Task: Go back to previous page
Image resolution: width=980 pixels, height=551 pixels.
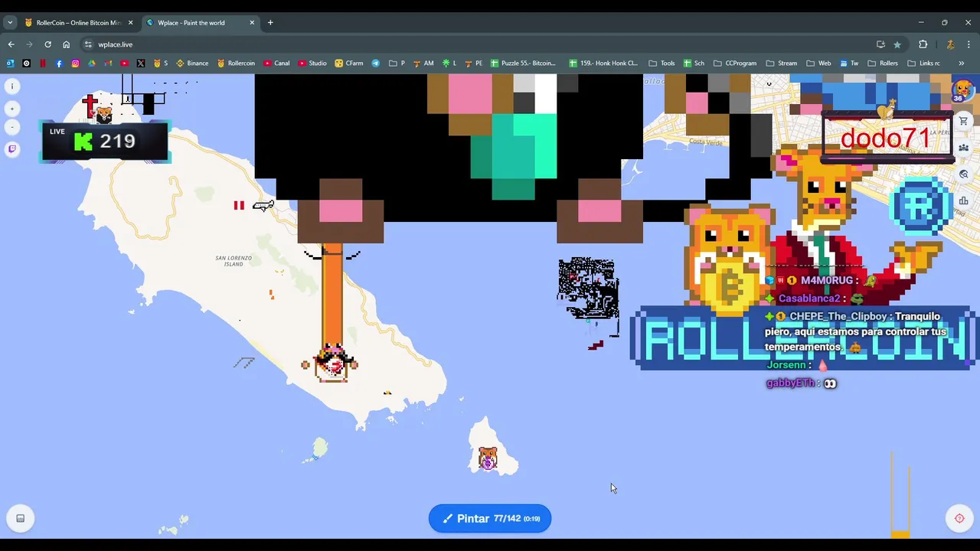Action: 11,44
